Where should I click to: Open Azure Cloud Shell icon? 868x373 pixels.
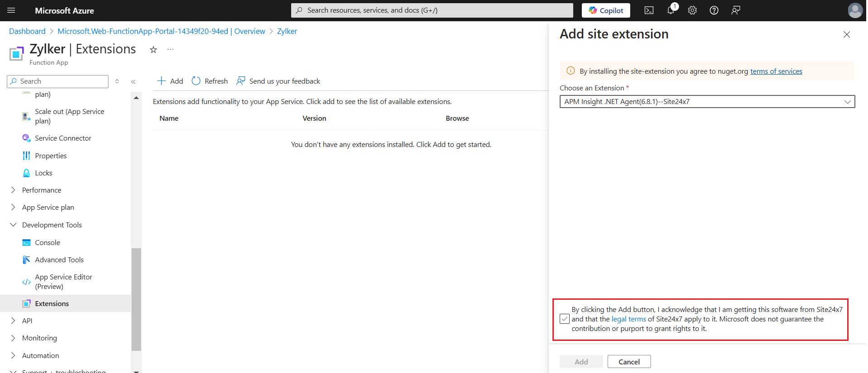[x=649, y=10]
